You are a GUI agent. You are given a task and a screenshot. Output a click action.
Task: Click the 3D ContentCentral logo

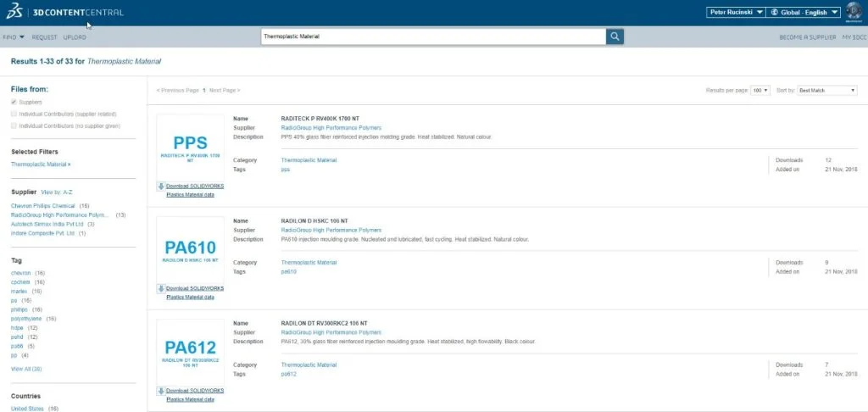(65, 12)
